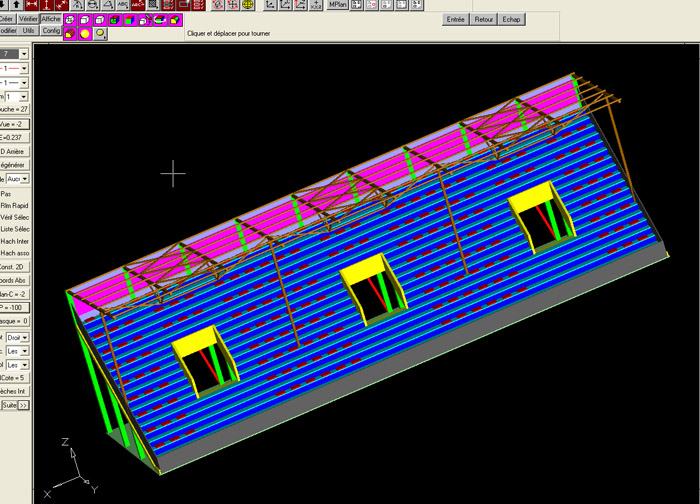Select the magnifier zoom icon

point(100,34)
